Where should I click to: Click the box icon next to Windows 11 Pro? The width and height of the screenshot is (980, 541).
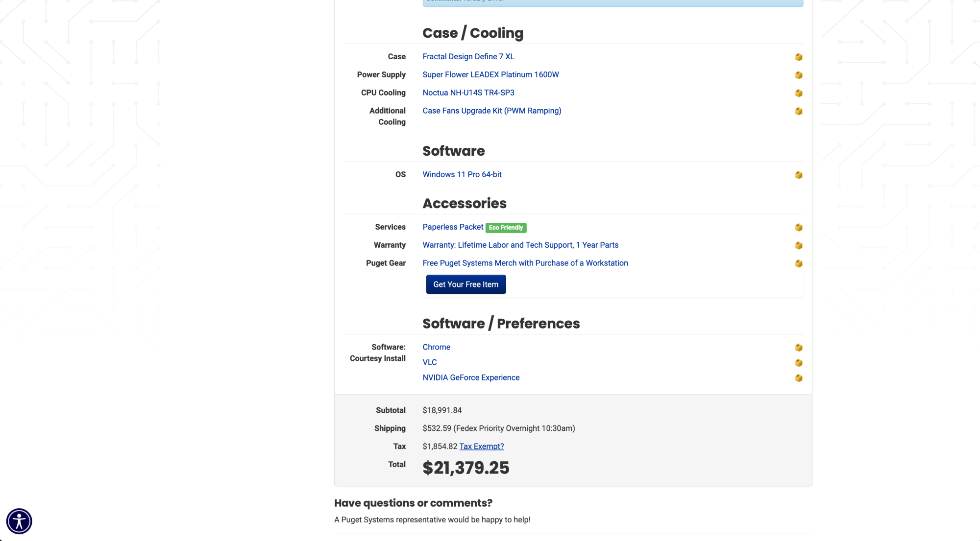coord(798,175)
